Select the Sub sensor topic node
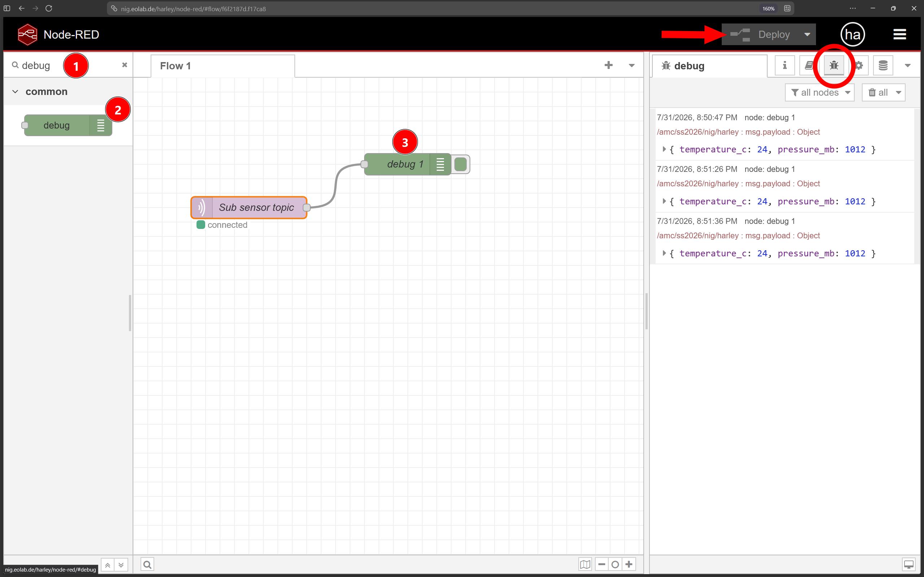Screen dimensions: 924x577 [249, 208]
